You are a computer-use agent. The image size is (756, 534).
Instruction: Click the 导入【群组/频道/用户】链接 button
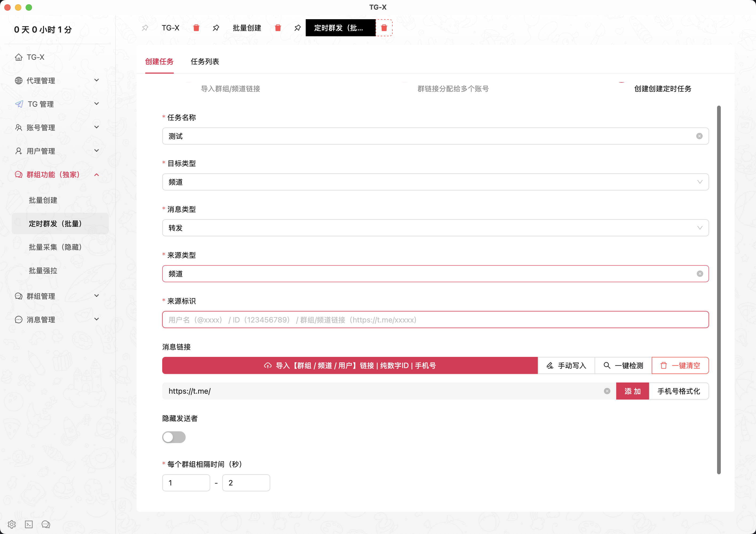[x=350, y=365]
